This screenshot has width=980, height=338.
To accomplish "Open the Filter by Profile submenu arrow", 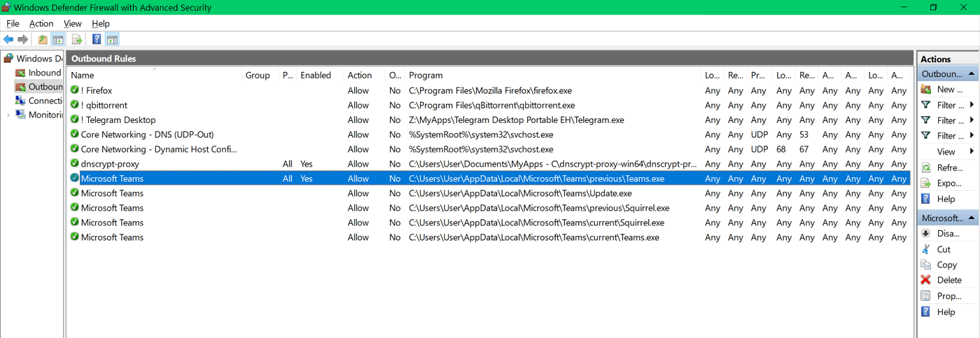I will point(972,105).
